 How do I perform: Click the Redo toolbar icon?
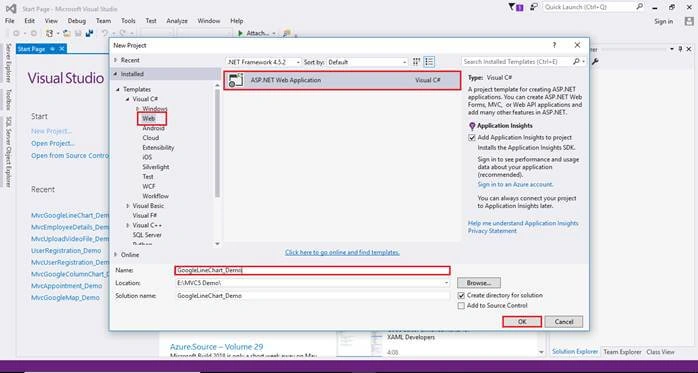pyautogui.click(x=122, y=33)
